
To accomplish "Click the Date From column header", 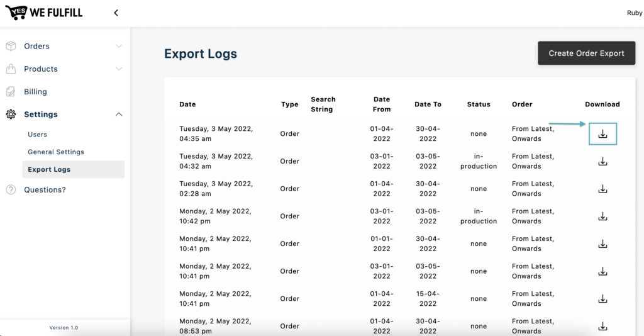I will click(x=382, y=104).
